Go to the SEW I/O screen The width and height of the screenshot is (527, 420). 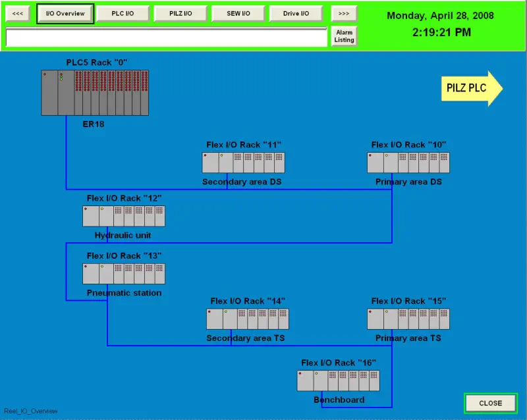tap(237, 13)
